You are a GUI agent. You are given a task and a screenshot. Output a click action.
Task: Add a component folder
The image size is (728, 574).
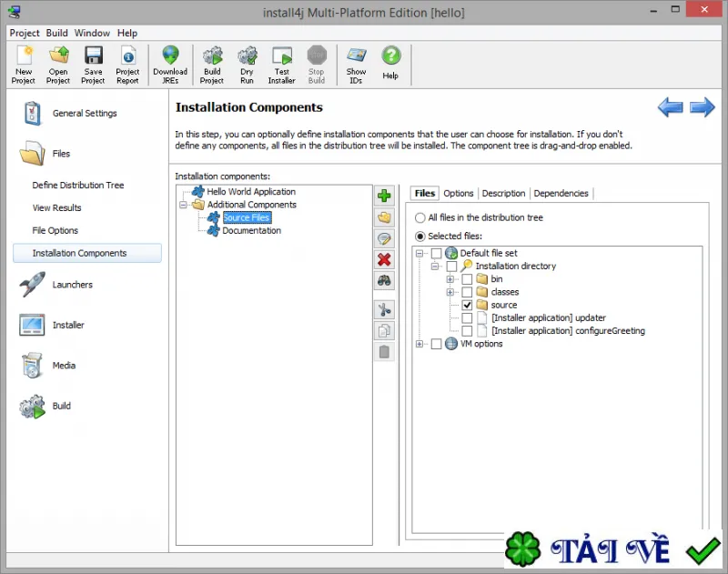click(x=384, y=217)
